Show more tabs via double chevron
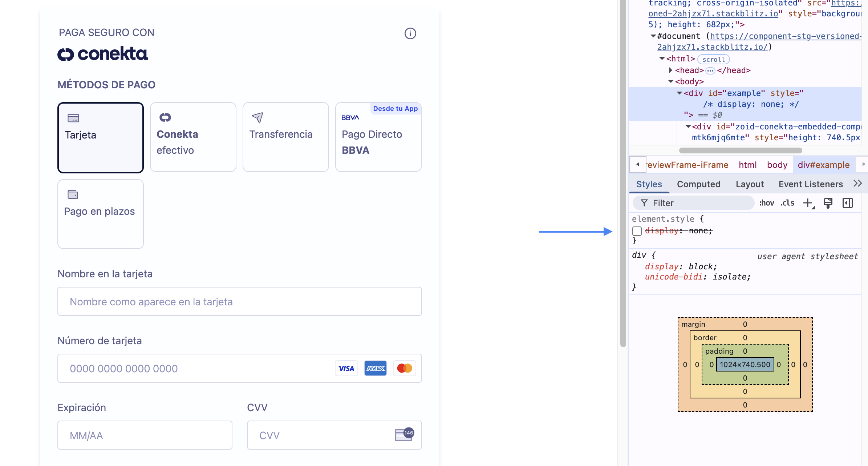The image size is (868, 466). tap(857, 184)
